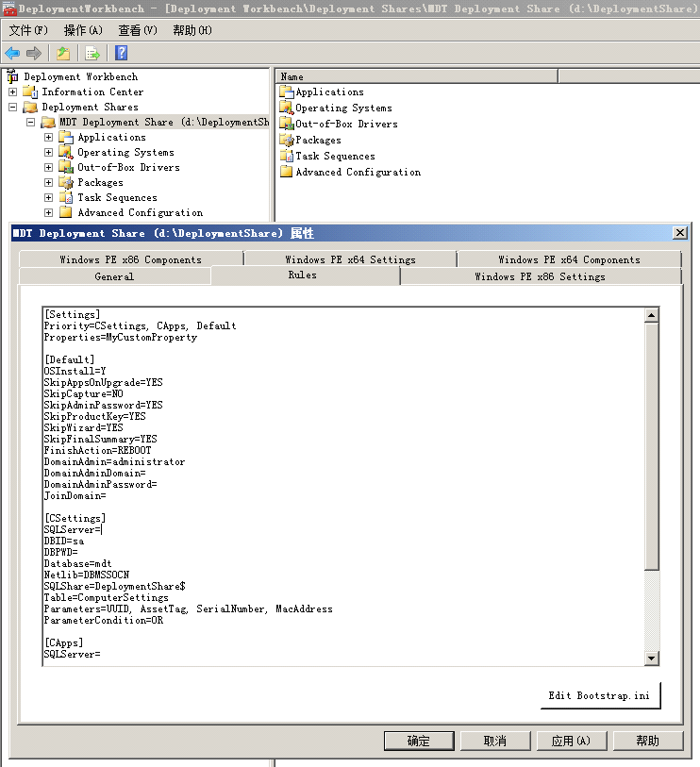Click the rules text scrollbar down arrow
The width and height of the screenshot is (700, 767).
click(651, 658)
